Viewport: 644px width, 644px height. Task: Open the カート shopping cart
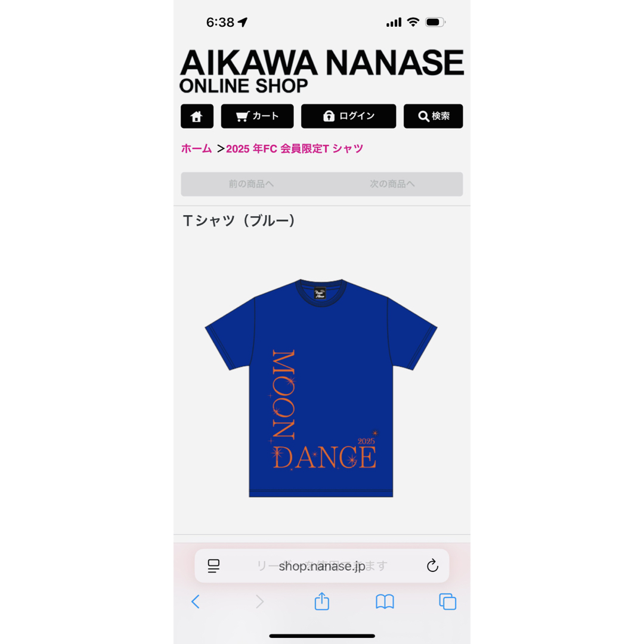pyautogui.click(x=257, y=116)
